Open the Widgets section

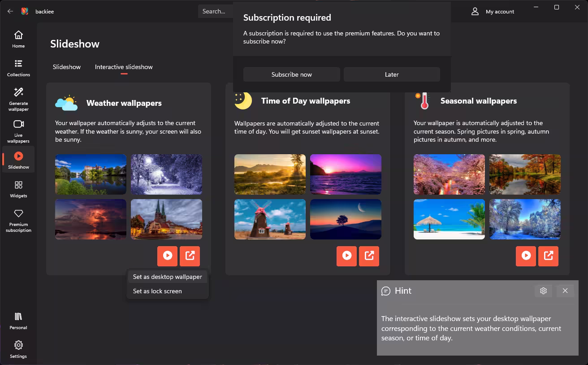coord(18,189)
